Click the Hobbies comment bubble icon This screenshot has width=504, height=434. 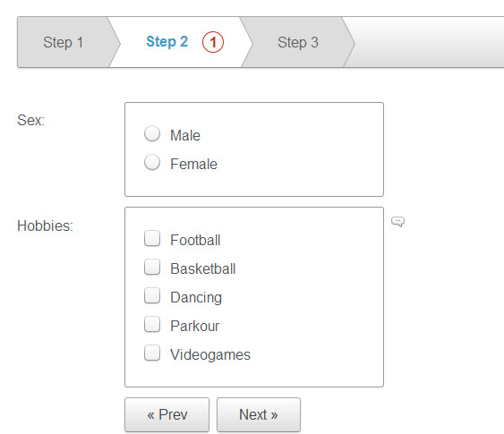coord(397,221)
